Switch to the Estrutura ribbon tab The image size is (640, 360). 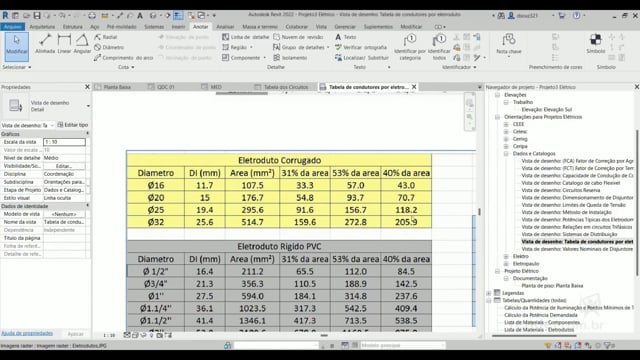coord(73,27)
